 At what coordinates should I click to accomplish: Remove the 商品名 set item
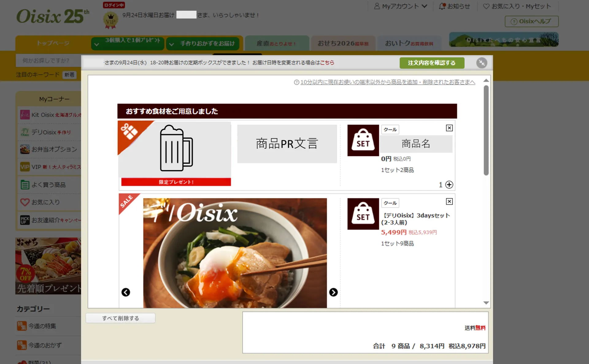449,128
